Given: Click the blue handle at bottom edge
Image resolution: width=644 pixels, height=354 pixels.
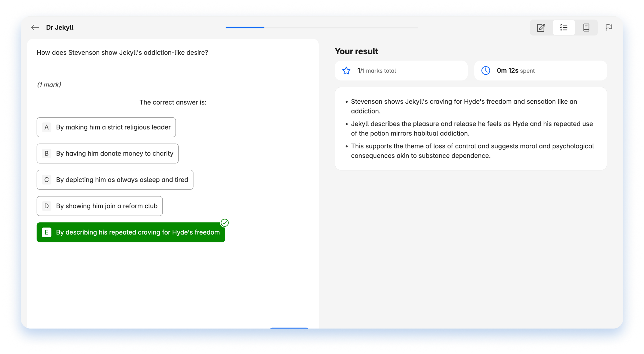Looking at the screenshot, I should click(289, 328).
